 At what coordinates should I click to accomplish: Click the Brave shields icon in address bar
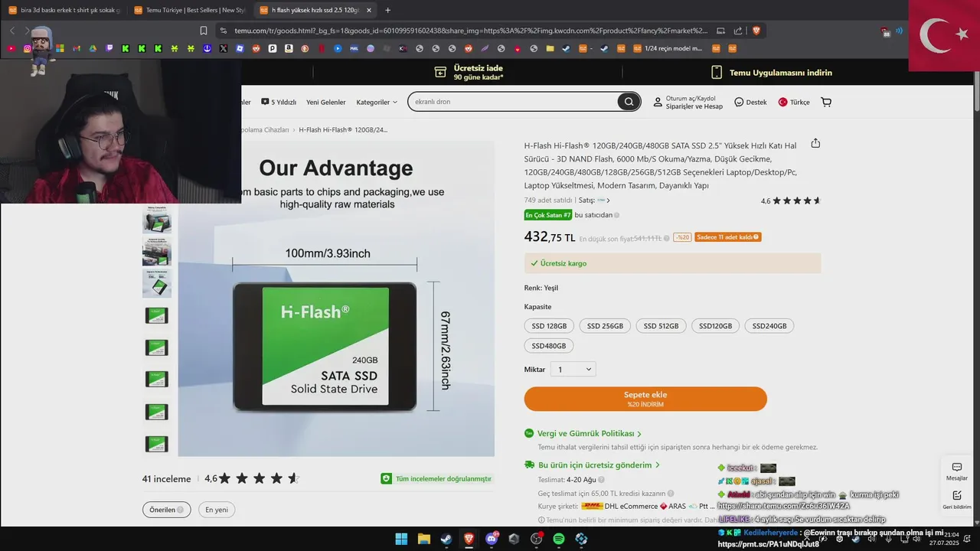[756, 31]
